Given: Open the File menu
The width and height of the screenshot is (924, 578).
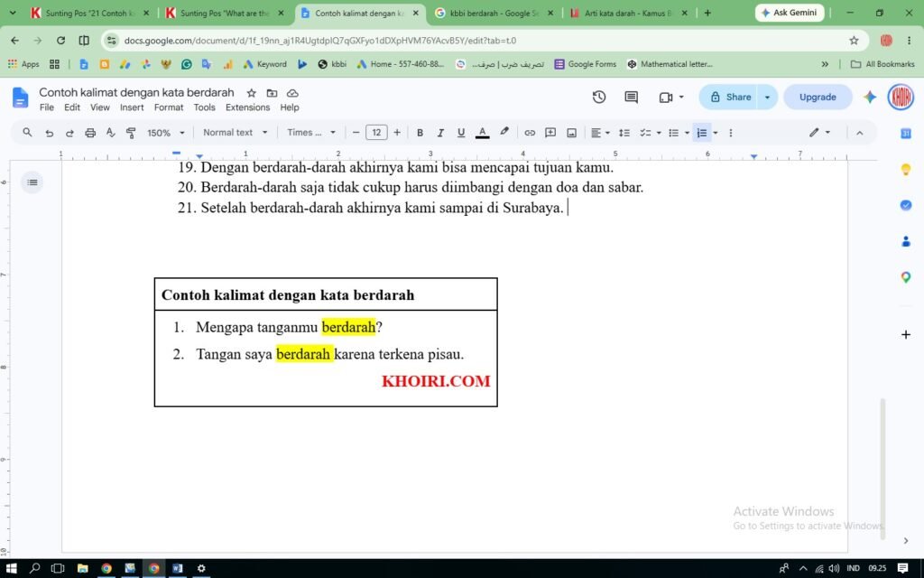Looking at the screenshot, I should 47,107.
